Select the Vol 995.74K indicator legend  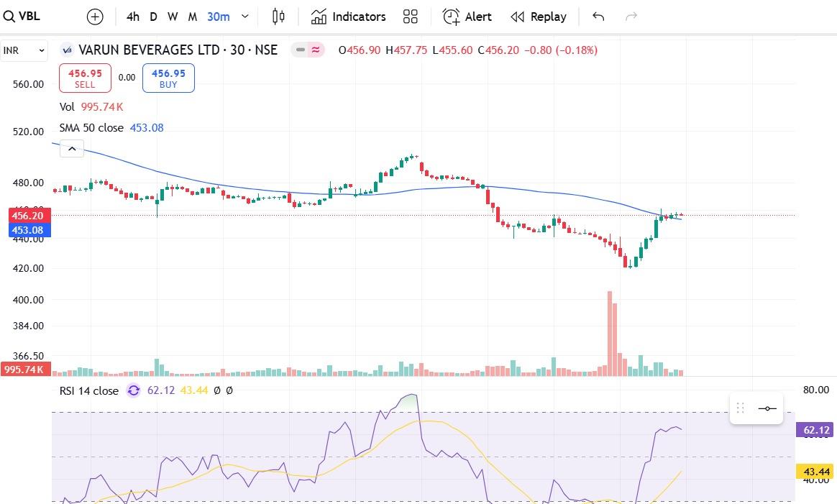[x=91, y=107]
